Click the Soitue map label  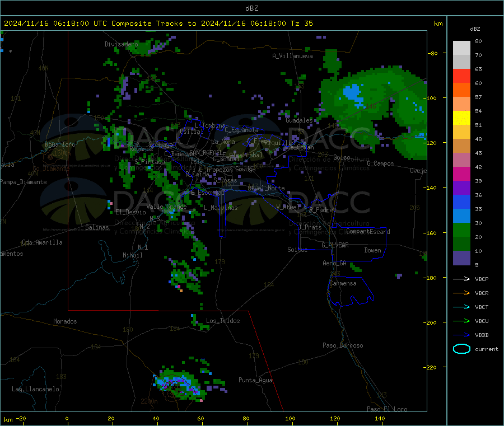pyautogui.click(x=297, y=250)
